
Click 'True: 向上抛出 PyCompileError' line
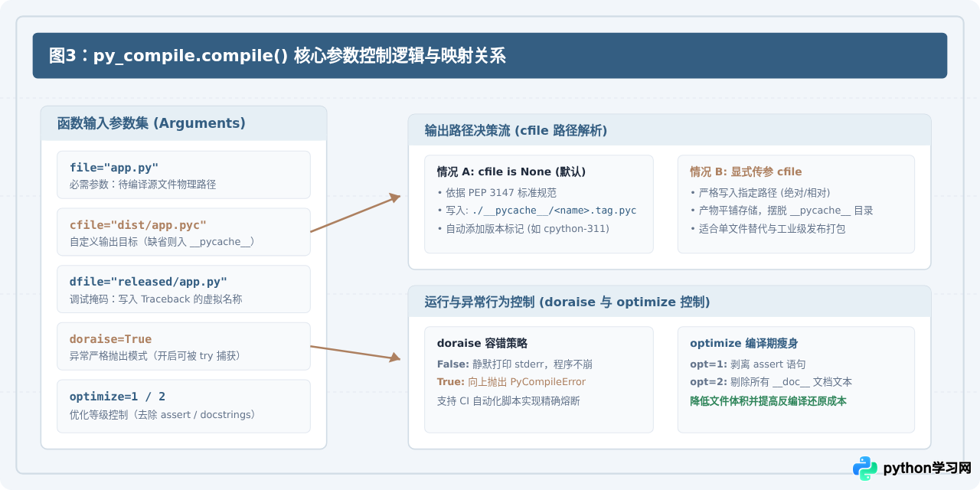coord(511,382)
